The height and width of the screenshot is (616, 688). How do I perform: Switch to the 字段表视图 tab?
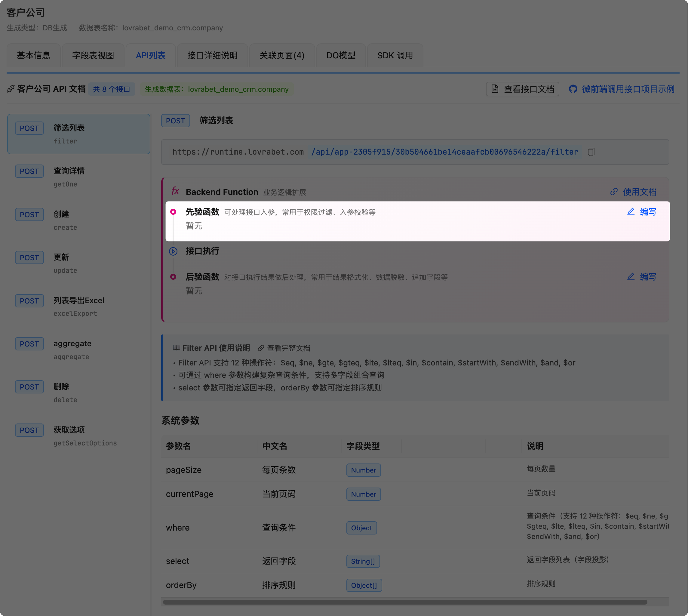(x=93, y=56)
